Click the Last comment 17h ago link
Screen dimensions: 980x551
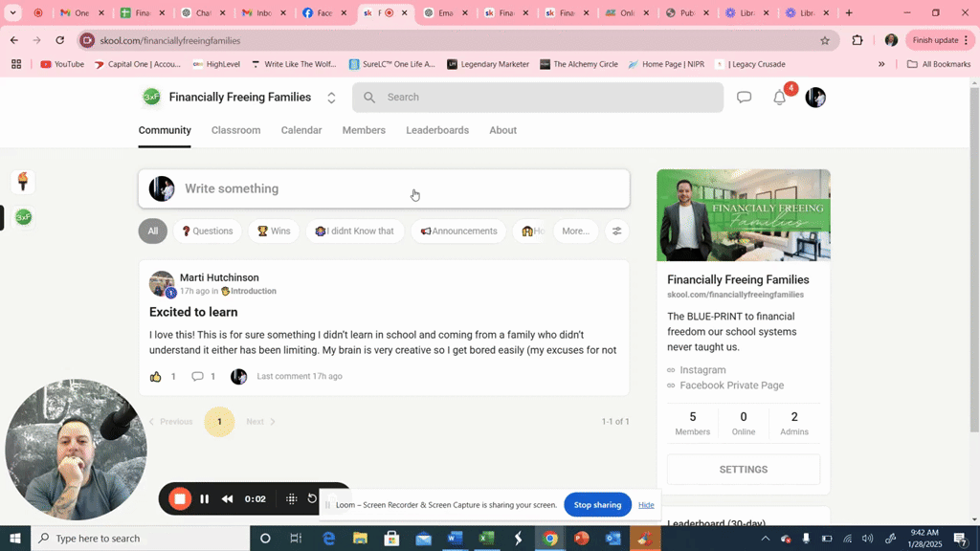300,376
